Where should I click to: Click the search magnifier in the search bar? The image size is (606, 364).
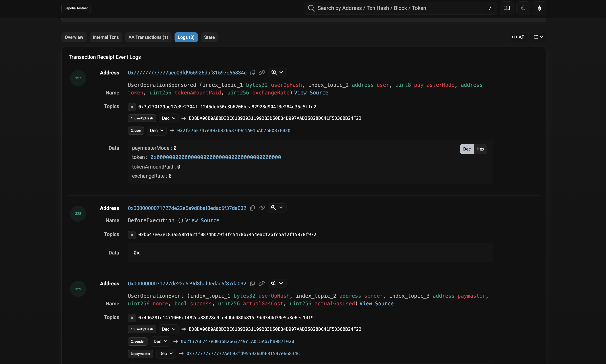pos(311,8)
